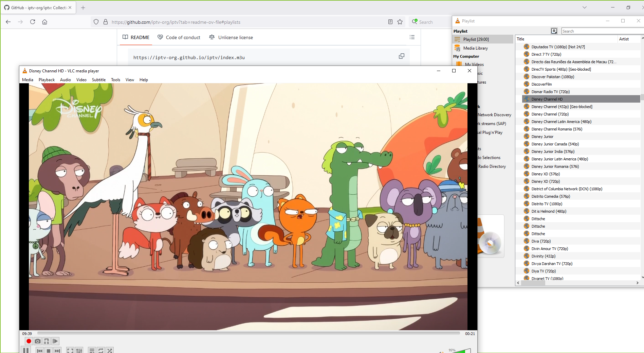Activate the A-B loop button

(47, 341)
